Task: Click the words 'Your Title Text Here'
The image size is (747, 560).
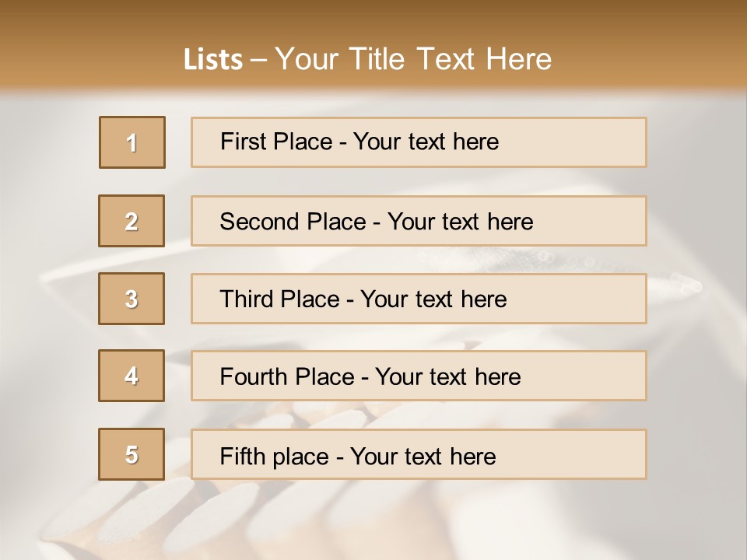Action: 413,60
